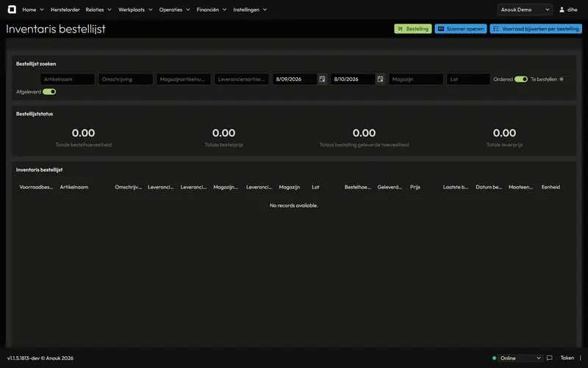
Task: Focus the Lot filter field
Action: 468,79
